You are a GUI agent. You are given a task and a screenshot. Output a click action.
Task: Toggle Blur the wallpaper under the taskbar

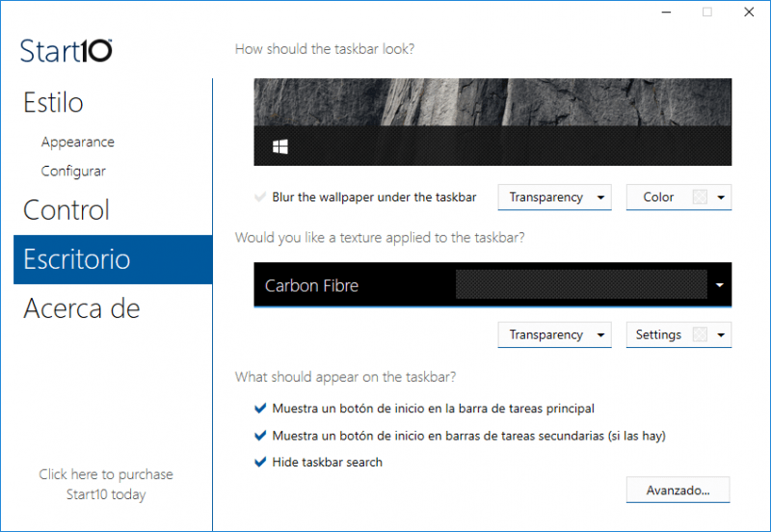pyautogui.click(x=259, y=198)
